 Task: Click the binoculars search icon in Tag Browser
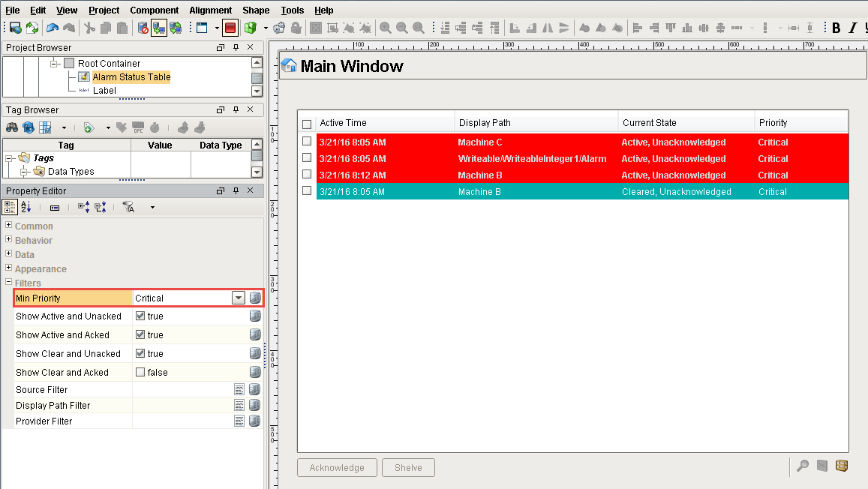pos(12,127)
